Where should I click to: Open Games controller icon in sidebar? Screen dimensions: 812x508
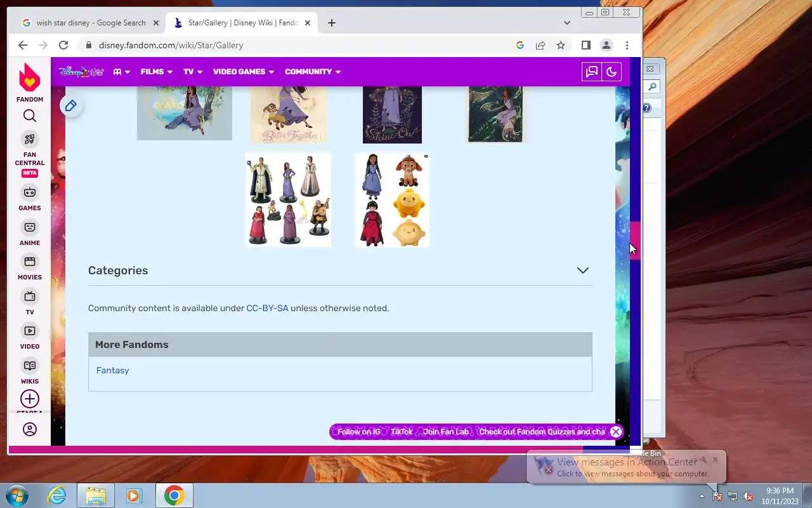30,192
